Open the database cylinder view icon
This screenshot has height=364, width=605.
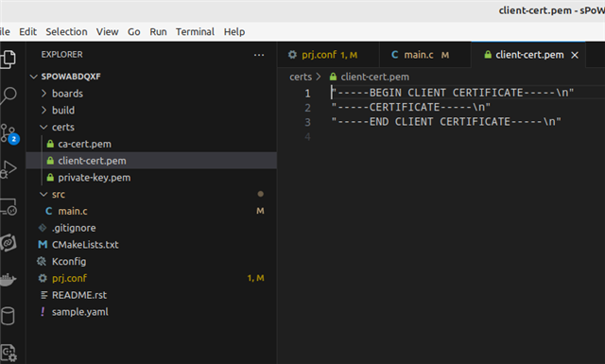[x=8, y=316]
